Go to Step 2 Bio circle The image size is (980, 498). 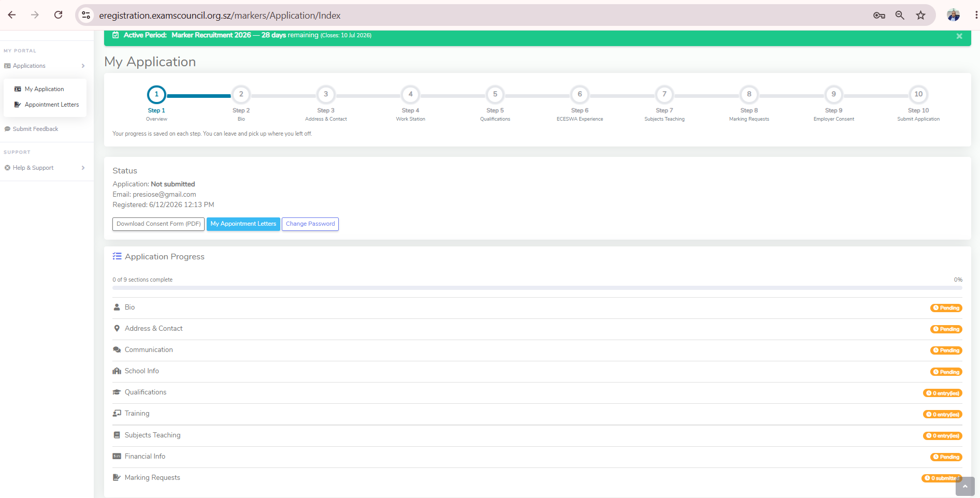point(241,94)
